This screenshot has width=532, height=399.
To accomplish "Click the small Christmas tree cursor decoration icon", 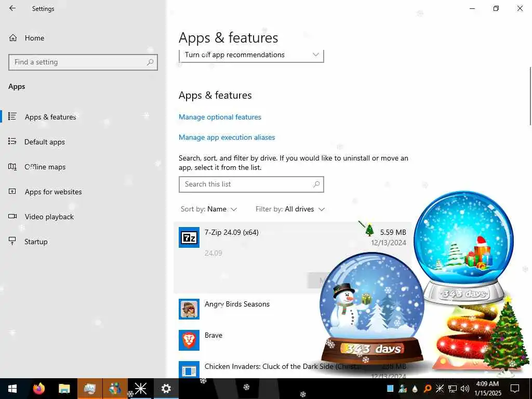I will [x=369, y=230].
